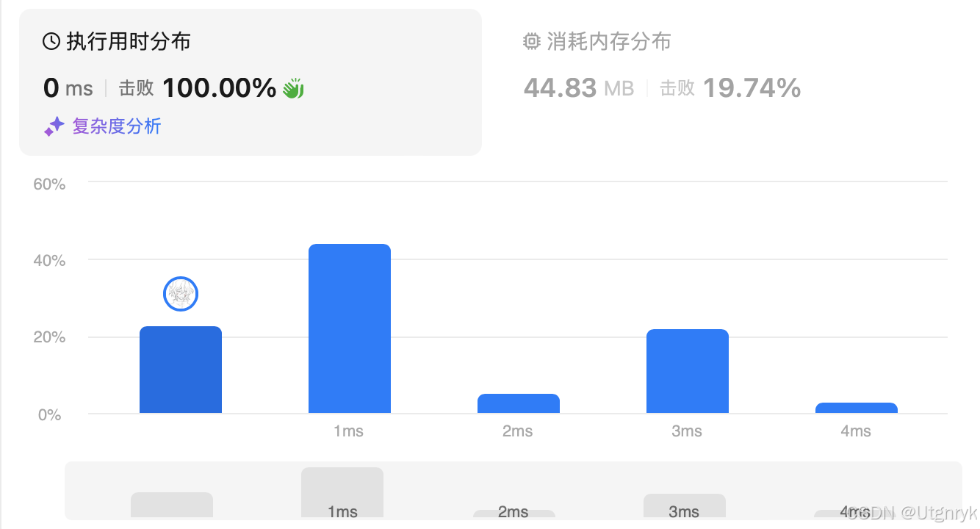The image size is (980, 529).
Task: Click the green clapping hands icon
Action: coord(294,88)
